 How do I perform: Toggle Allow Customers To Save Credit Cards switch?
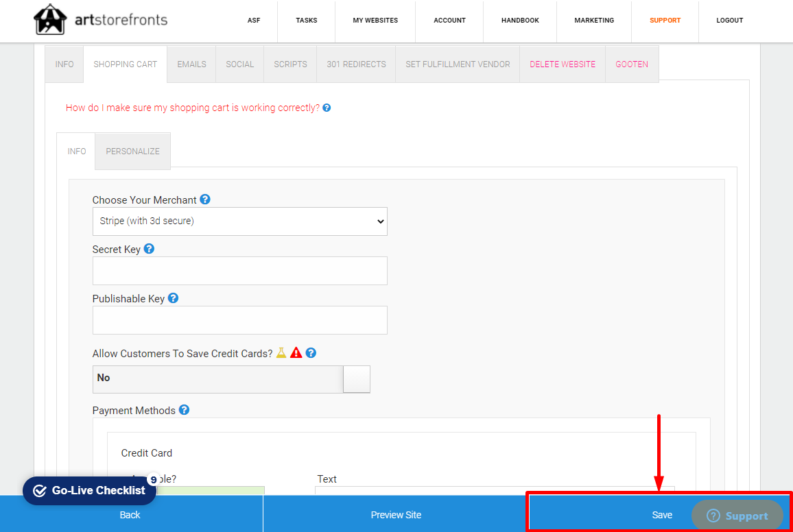click(231, 379)
